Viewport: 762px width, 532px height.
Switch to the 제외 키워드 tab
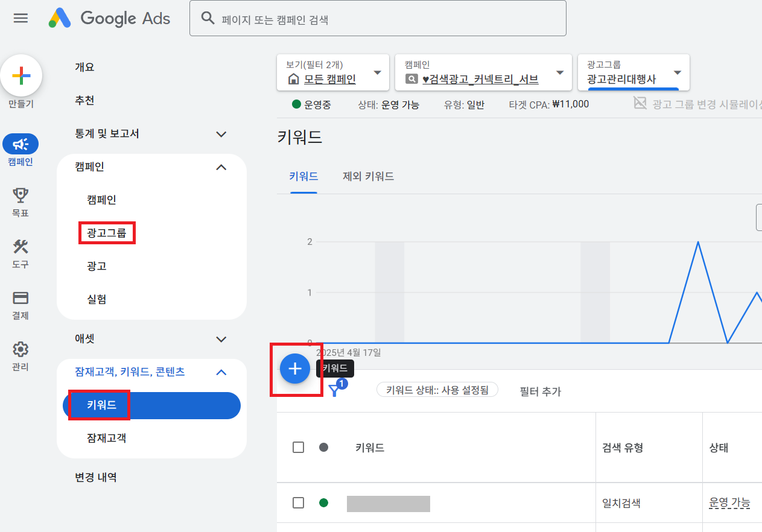(x=368, y=177)
